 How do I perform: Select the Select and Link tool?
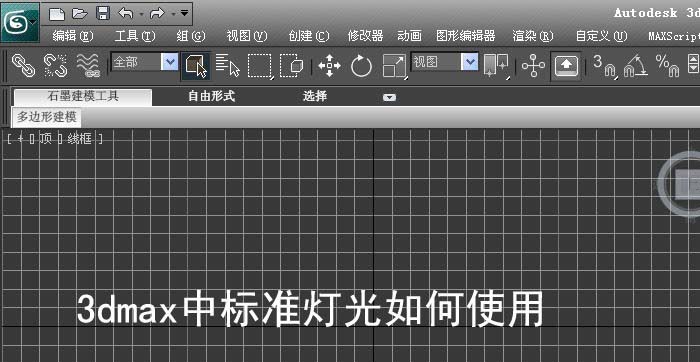(23, 66)
